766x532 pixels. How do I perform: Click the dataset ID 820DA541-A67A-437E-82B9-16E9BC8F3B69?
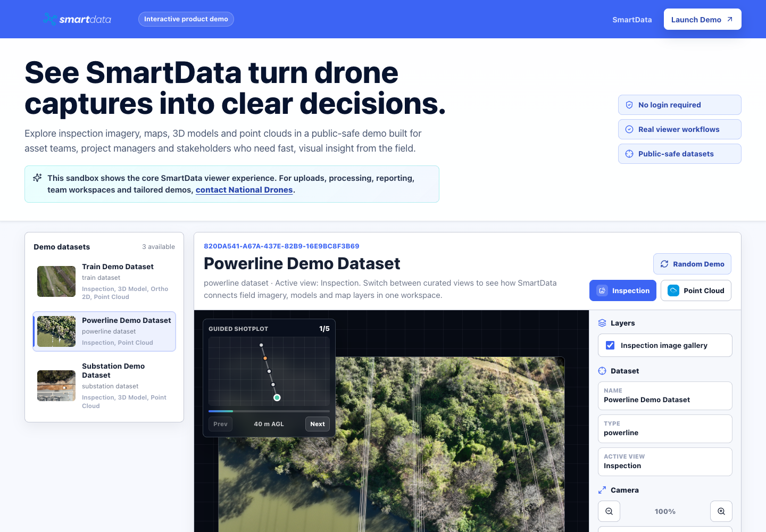[x=281, y=246]
